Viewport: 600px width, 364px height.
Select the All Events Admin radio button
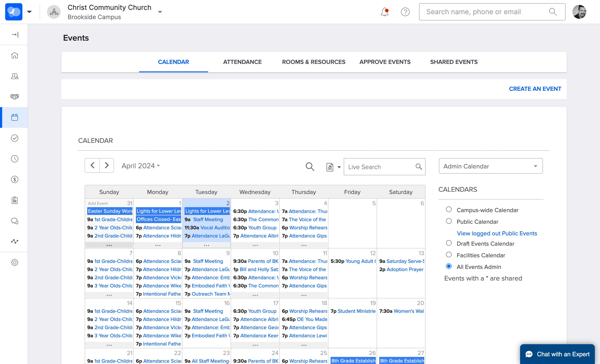[449, 266]
